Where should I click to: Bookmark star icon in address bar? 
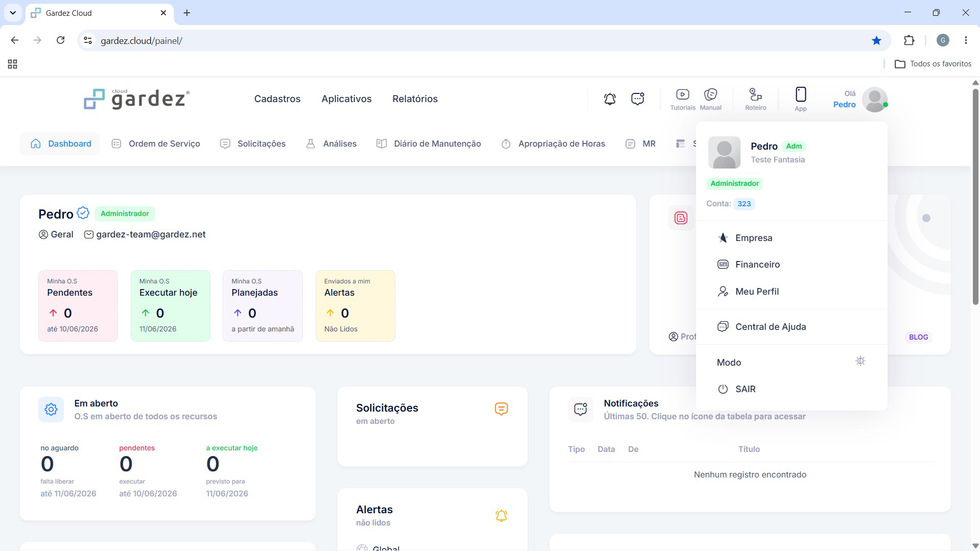tap(876, 40)
